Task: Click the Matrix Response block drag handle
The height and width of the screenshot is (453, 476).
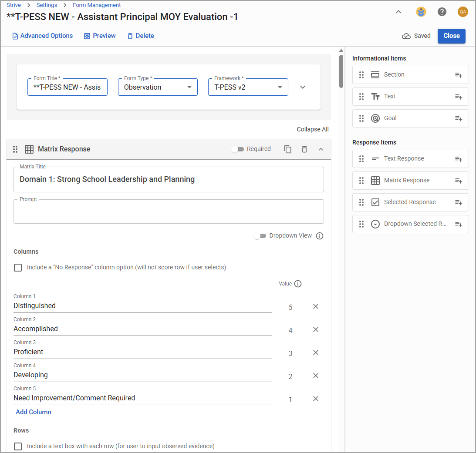Action: (15, 149)
